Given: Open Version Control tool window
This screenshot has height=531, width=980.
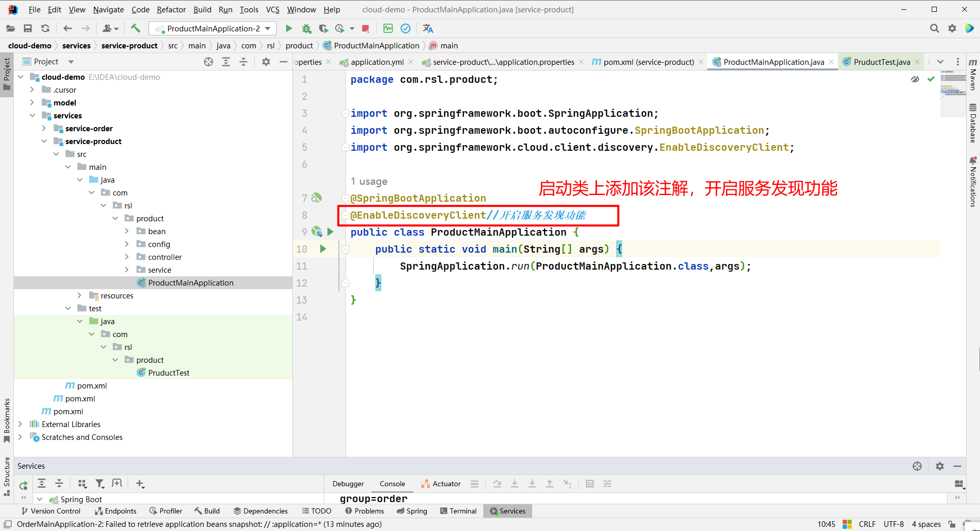Looking at the screenshot, I should (51, 511).
